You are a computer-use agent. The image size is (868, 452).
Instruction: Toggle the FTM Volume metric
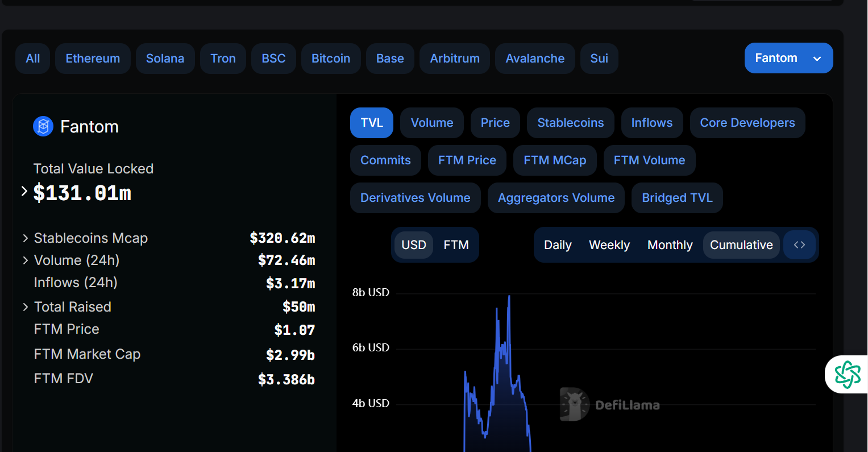click(649, 160)
